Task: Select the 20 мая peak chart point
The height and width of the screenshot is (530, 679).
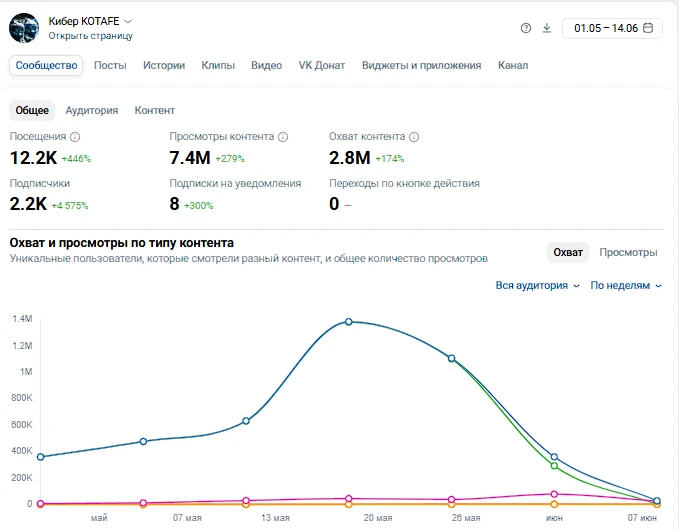Action: pyautogui.click(x=349, y=322)
